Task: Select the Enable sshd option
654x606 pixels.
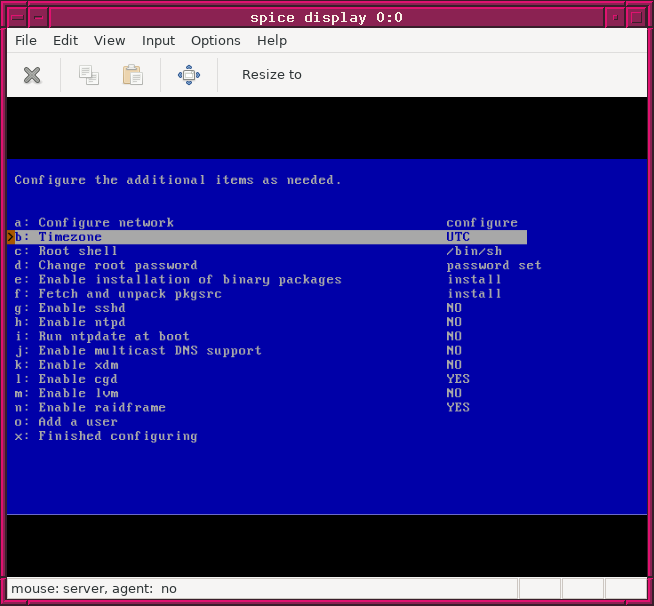Action: [x=84, y=308]
